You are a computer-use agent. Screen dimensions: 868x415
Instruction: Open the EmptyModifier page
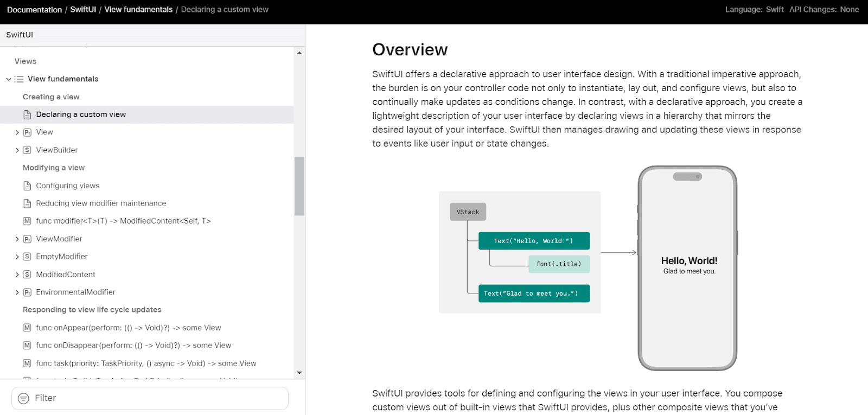click(62, 257)
